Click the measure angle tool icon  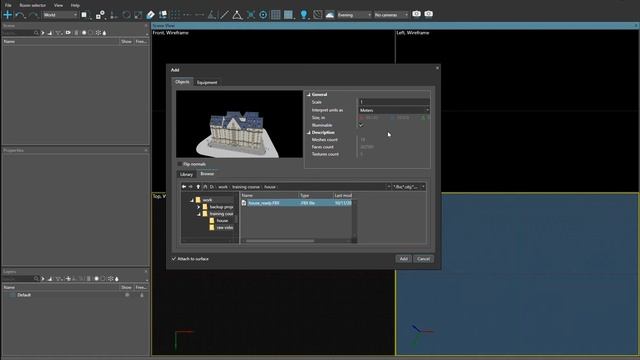[211, 15]
